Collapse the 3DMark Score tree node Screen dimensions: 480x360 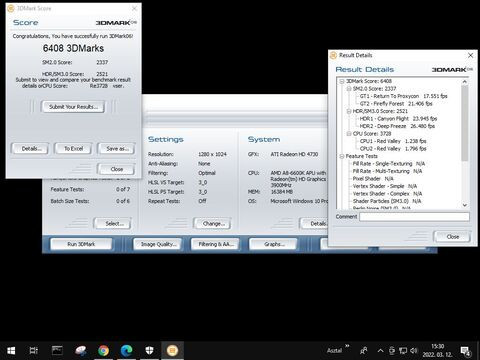pyautogui.click(x=342, y=81)
